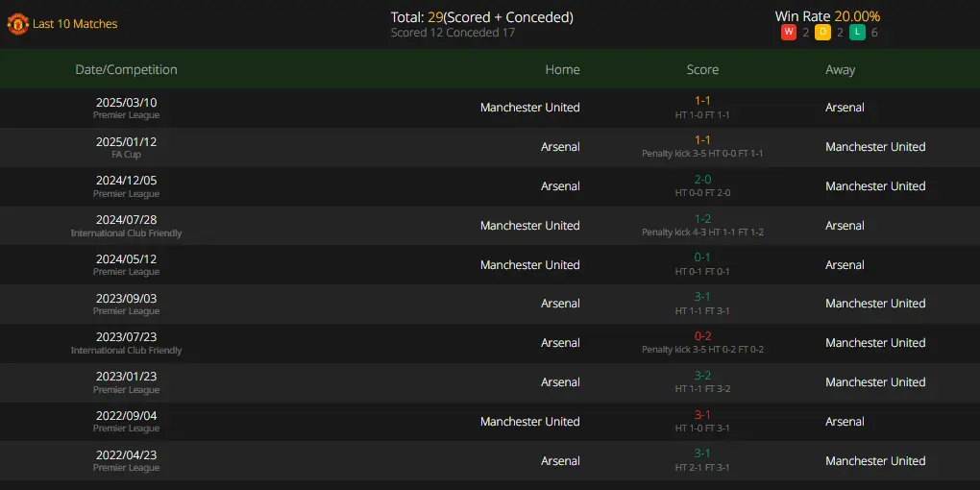Select the 1-1 score of the FA Cup match
The height and width of the screenshot is (490, 980).
click(702, 140)
